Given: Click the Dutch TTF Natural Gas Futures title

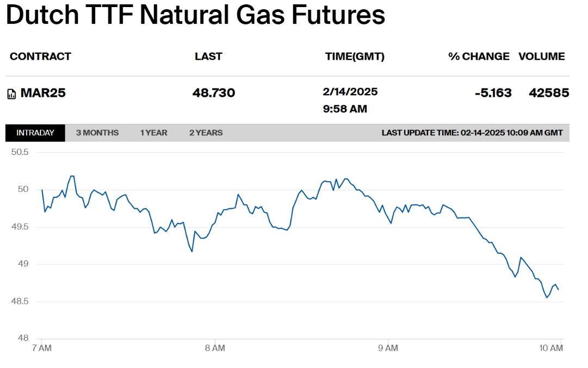Looking at the screenshot, I should (195, 15).
